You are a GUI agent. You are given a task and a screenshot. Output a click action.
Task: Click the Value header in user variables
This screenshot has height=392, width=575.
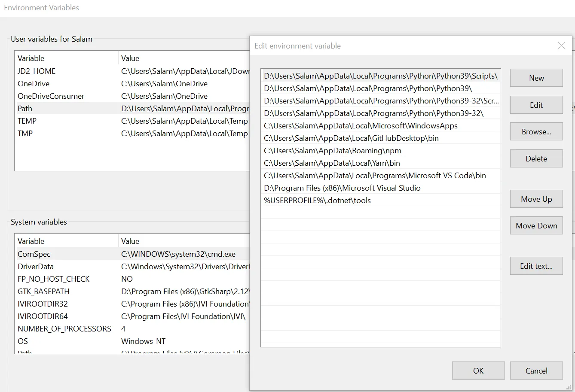184,58
